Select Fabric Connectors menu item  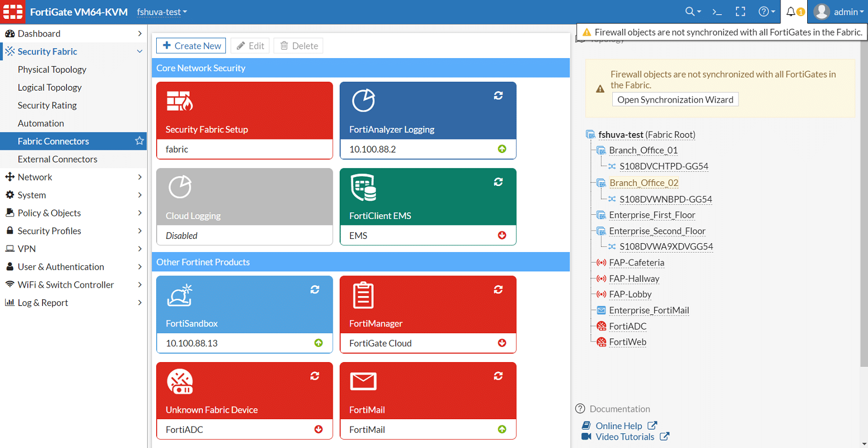coord(73,141)
